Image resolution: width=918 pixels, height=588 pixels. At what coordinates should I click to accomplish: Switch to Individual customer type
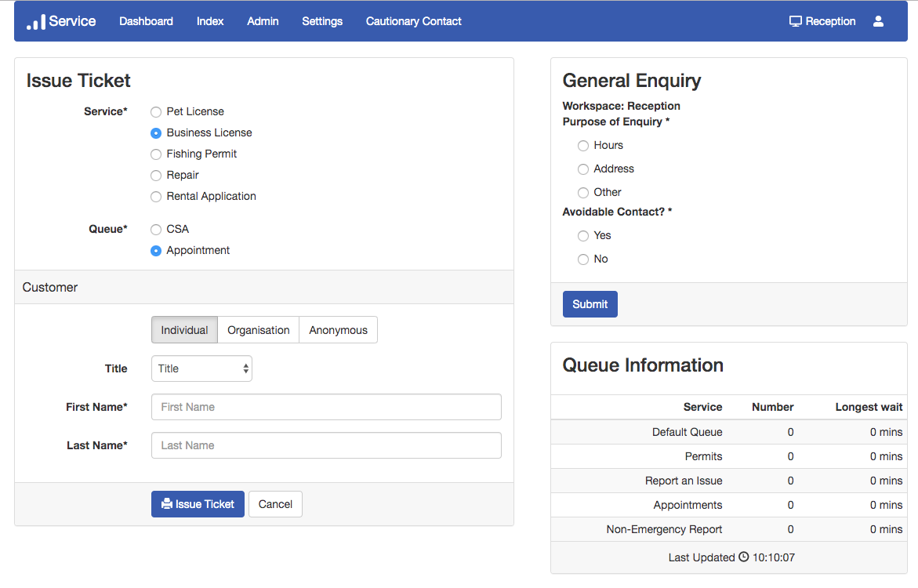[184, 330]
